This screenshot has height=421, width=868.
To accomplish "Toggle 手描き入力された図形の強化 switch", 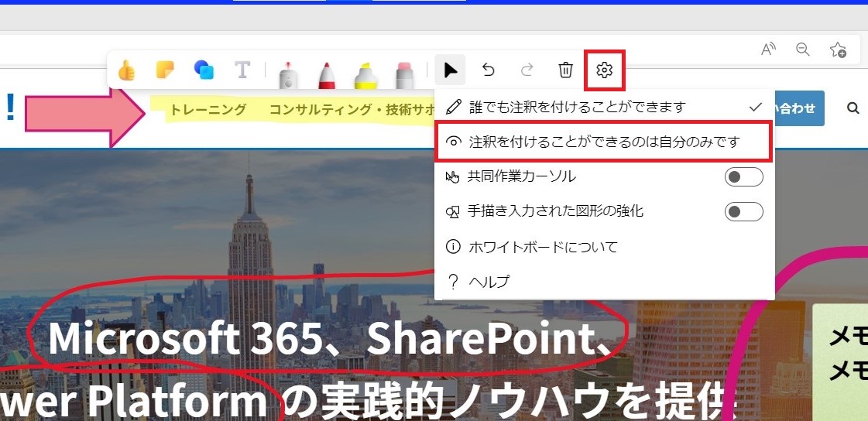I will [744, 211].
